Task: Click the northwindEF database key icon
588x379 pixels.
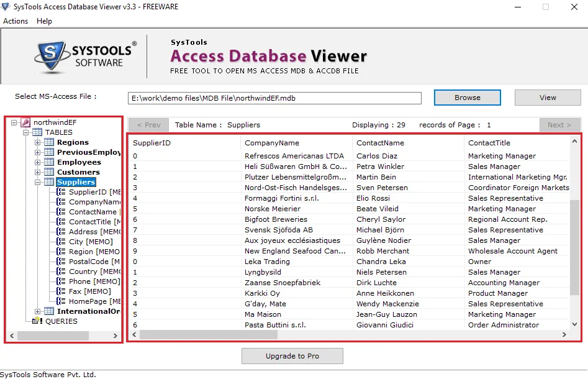Action: (x=25, y=122)
